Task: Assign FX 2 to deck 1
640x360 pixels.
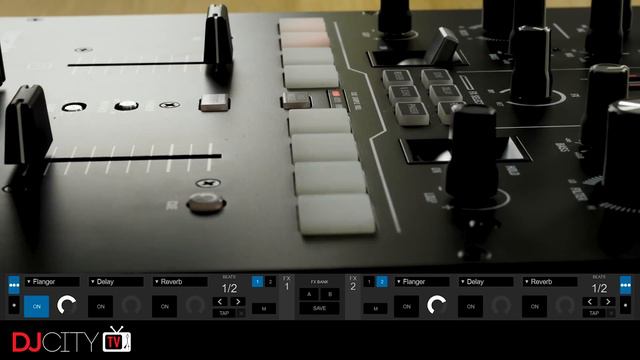Action: [369, 282]
